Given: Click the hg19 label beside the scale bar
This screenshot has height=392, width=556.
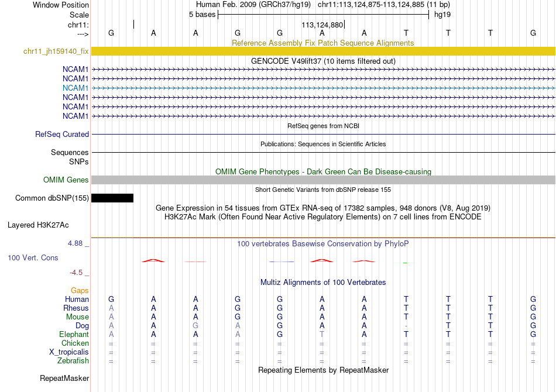Looking at the screenshot, I should (x=442, y=15).
